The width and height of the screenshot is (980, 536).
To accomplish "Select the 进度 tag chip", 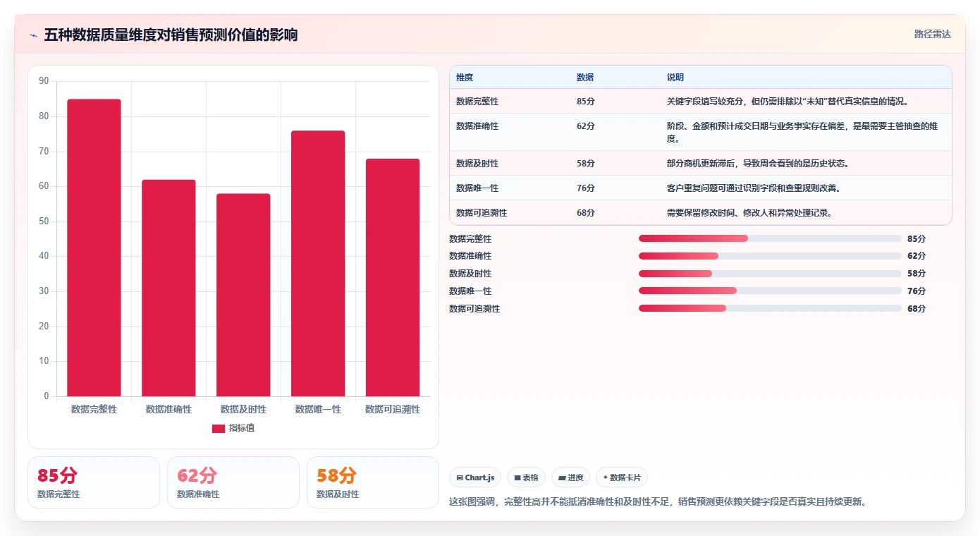I will (570, 477).
